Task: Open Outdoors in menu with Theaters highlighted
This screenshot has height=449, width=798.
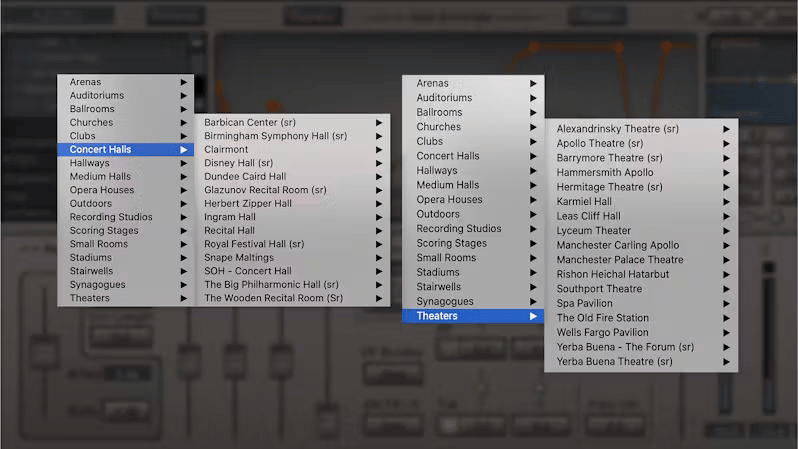Action: pos(473,214)
